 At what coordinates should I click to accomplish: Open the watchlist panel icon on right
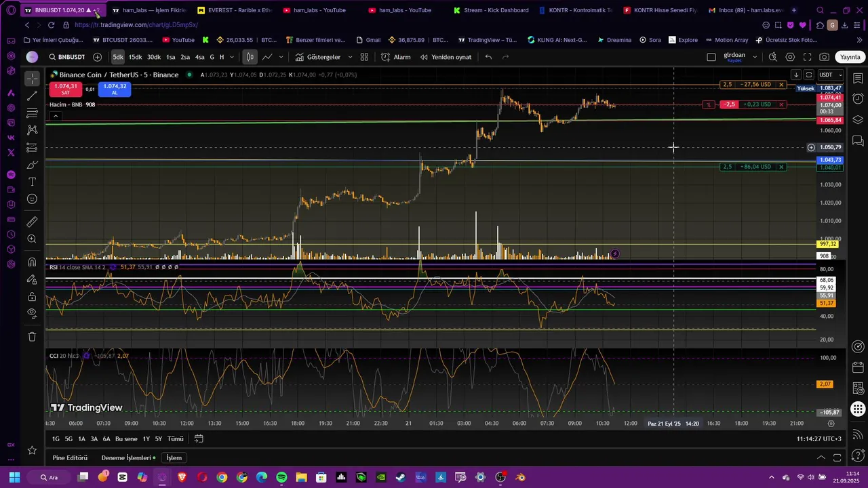(x=858, y=79)
